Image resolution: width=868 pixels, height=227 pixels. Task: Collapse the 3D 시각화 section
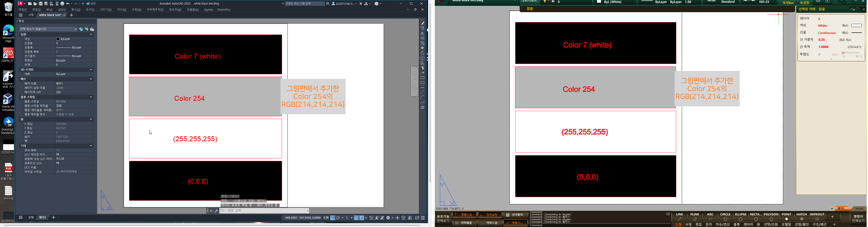coord(91,70)
